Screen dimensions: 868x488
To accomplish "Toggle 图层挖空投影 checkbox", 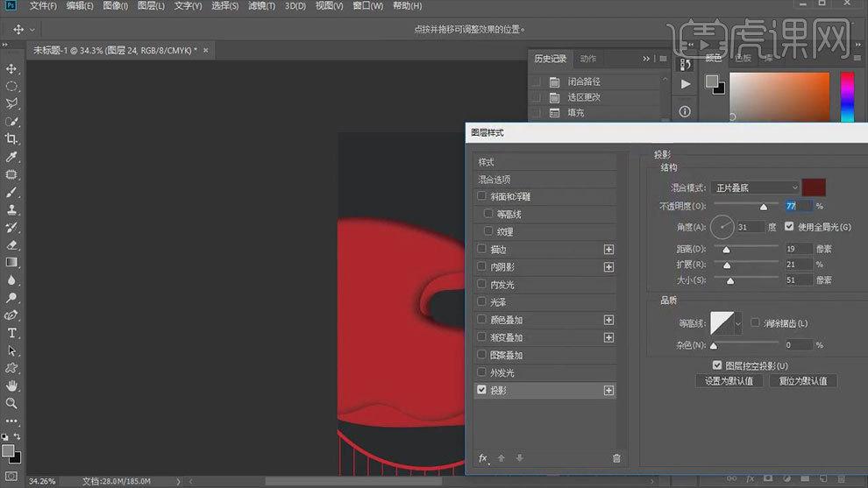I will 717,365.
